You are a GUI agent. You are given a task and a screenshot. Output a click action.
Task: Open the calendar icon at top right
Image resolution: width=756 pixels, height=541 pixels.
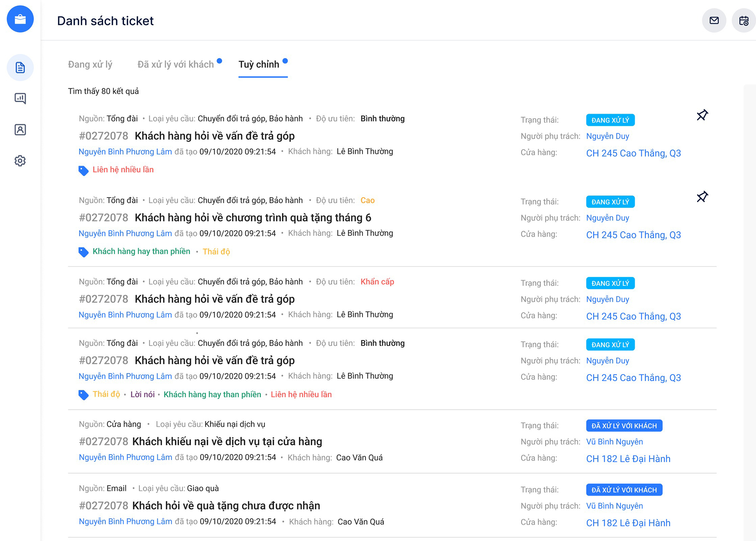744,20
